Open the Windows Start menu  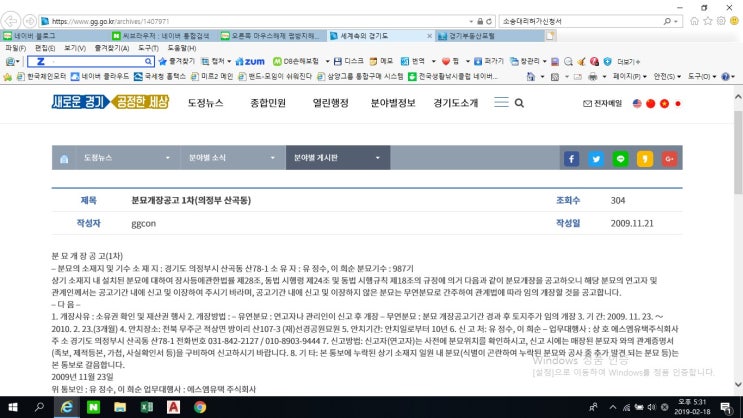click(x=13, y=407)
